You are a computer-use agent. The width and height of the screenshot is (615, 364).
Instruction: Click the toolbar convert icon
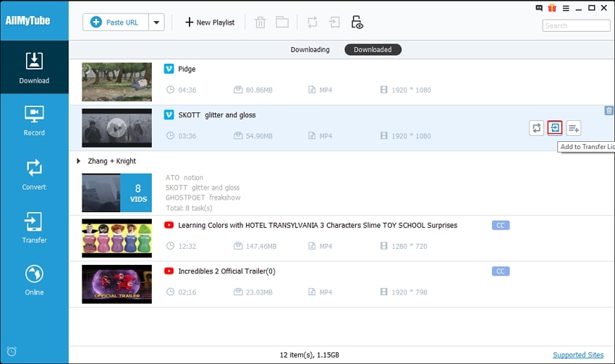tap(313, 22)
